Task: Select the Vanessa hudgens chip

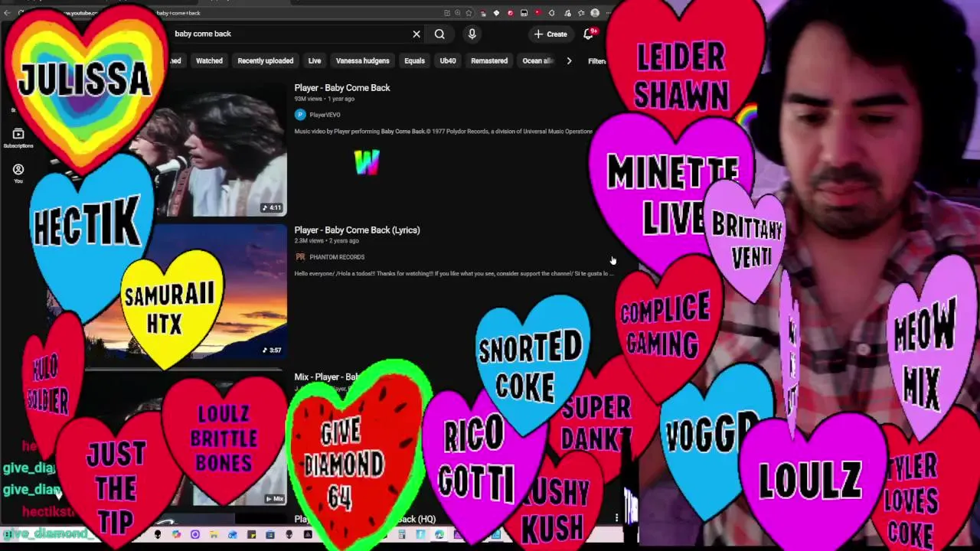Action: 362,61
